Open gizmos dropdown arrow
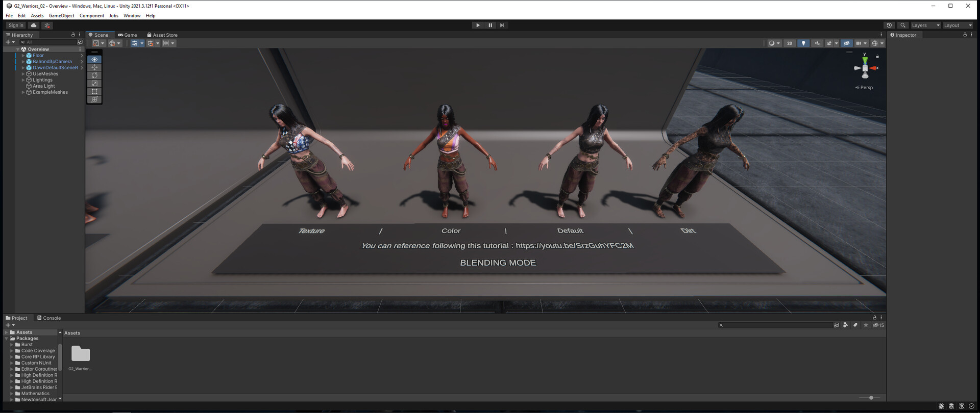This screenshot has width=980, height=413. point(882,43)
